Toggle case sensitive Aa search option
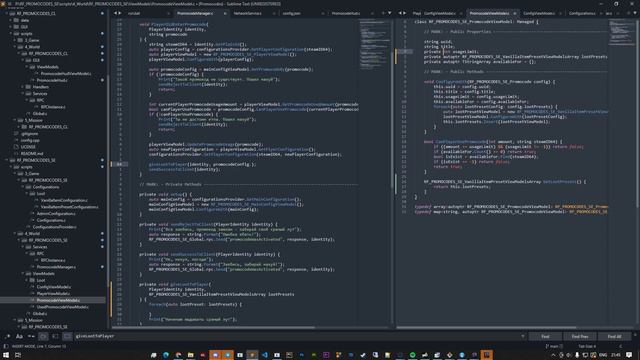Image resolution: width=640 pixels, height=360 pixels. click(x=19, y=336)
